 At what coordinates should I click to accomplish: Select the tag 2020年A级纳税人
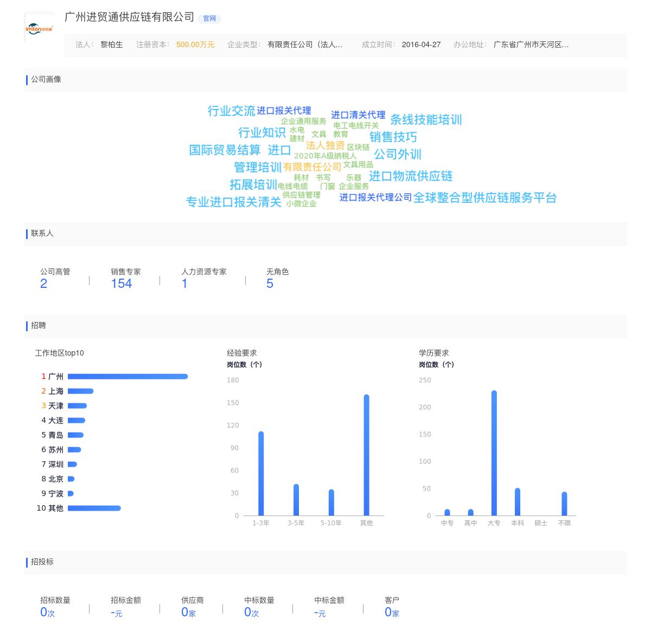(x=325, y=156)
